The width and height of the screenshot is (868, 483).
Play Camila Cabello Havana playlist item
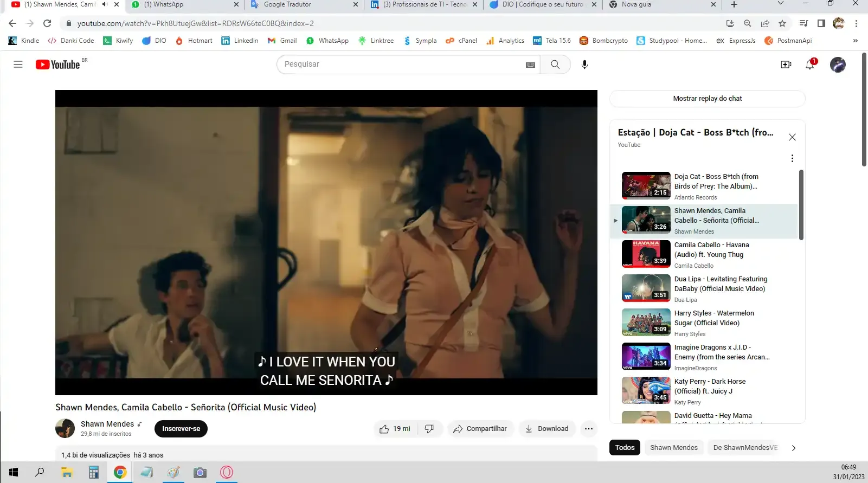pyautogui.click(x=704, y=255)
